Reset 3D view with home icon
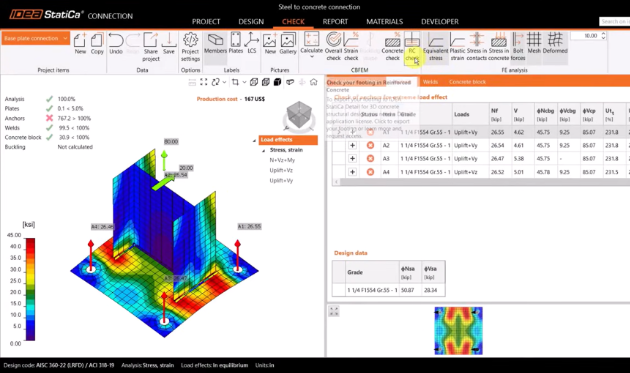 313,82
